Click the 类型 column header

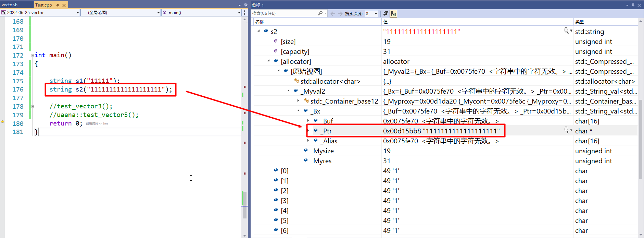click(x=605, y=22)
